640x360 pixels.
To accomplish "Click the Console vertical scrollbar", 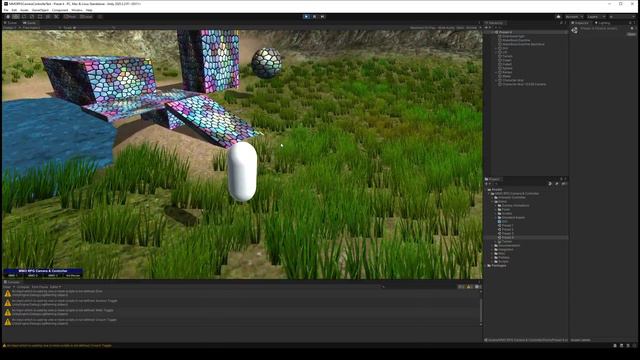I will click(481, 310).
